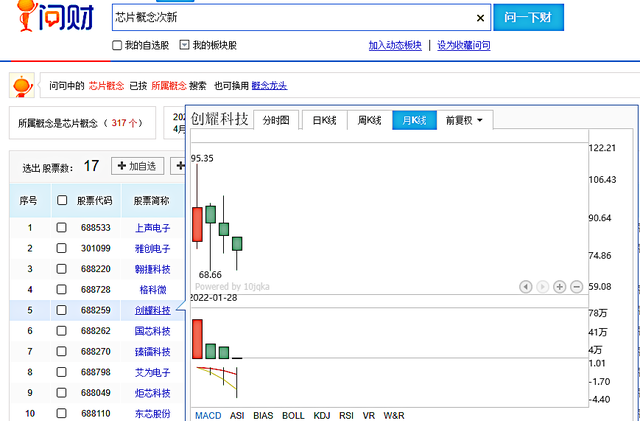Click 加入动态板块 link

pyautogui.click(x=395, y=45)
